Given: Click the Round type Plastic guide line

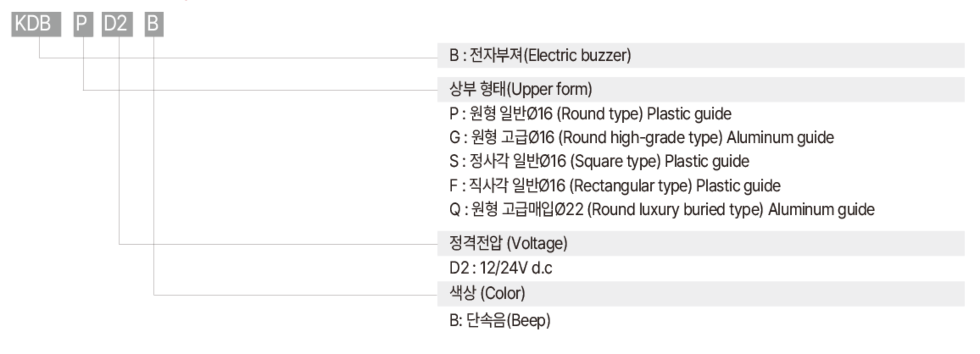Looking at the screenshot, I should point(590,114).
